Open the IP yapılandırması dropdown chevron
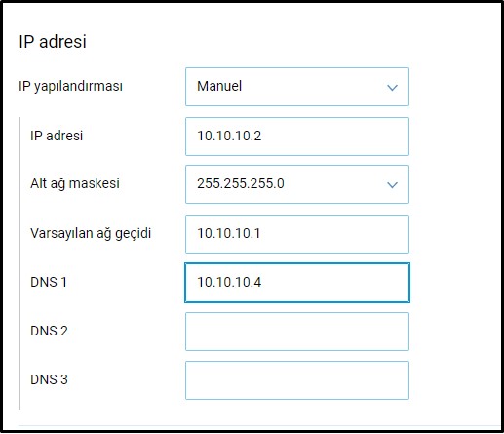The height and width of the screenshot is (434, 504). (392, 88)
